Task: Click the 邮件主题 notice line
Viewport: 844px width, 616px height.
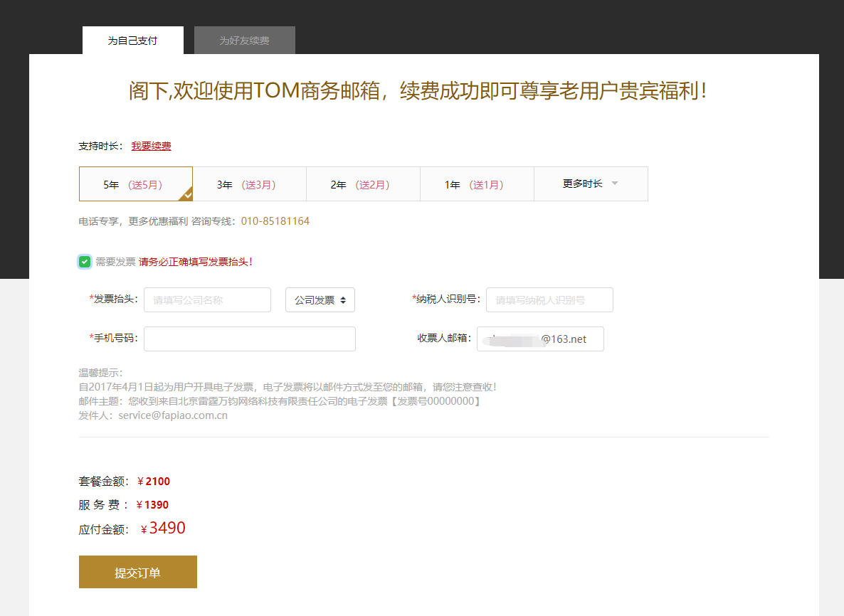Action: pos(280,401)
